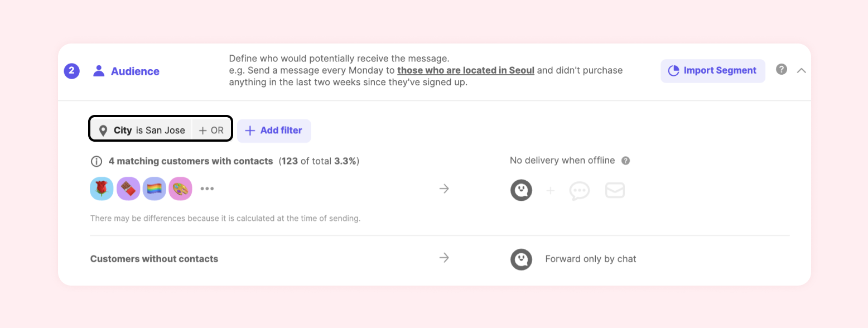Click the chocolate bar customer avatar

coord(128,189)
